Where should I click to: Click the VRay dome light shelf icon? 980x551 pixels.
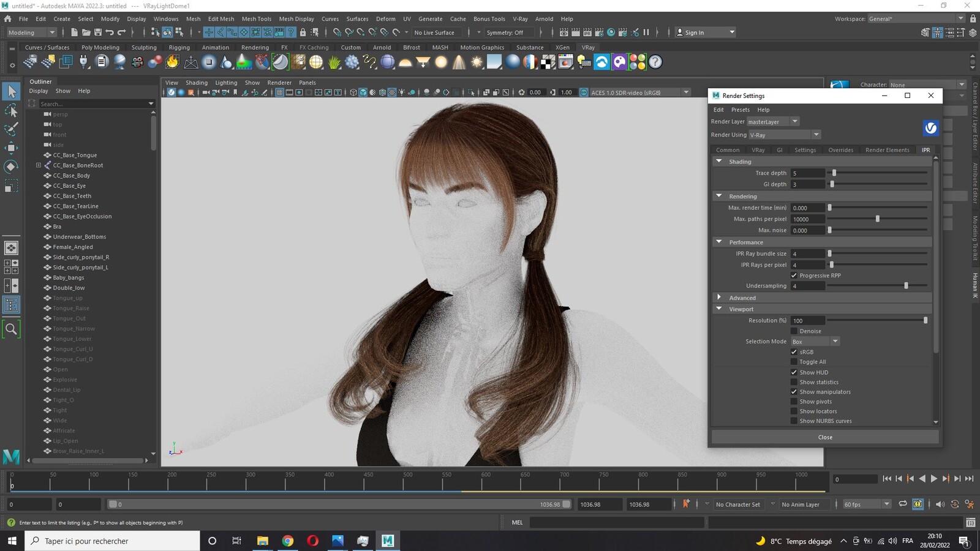(x=405, y=62)
